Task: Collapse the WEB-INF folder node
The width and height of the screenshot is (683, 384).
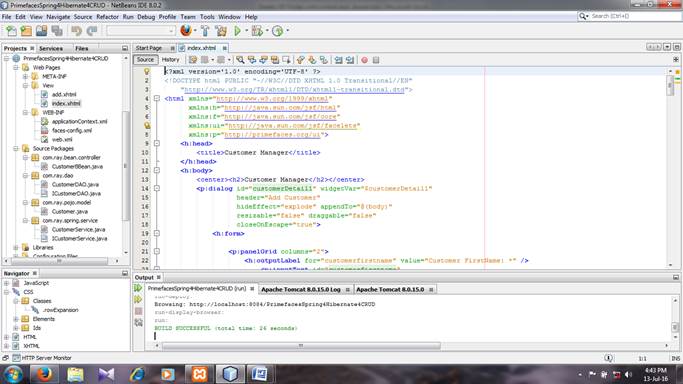Action: [x=25, y=112]
